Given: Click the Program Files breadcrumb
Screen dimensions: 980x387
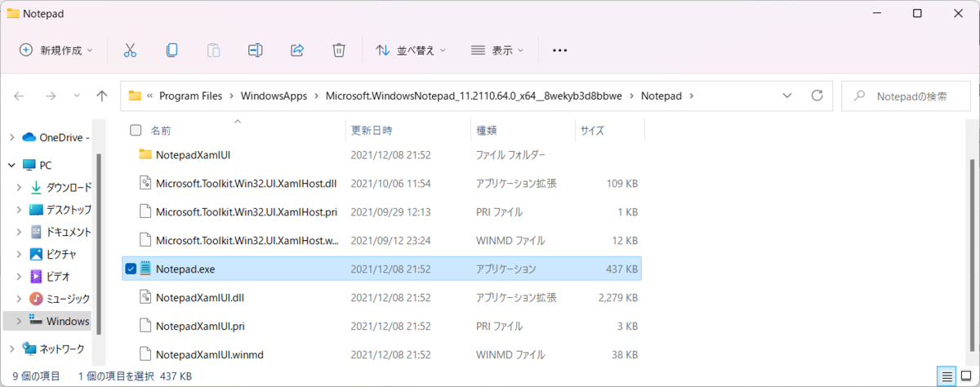Looking at the screenshot, I should 190,96.
